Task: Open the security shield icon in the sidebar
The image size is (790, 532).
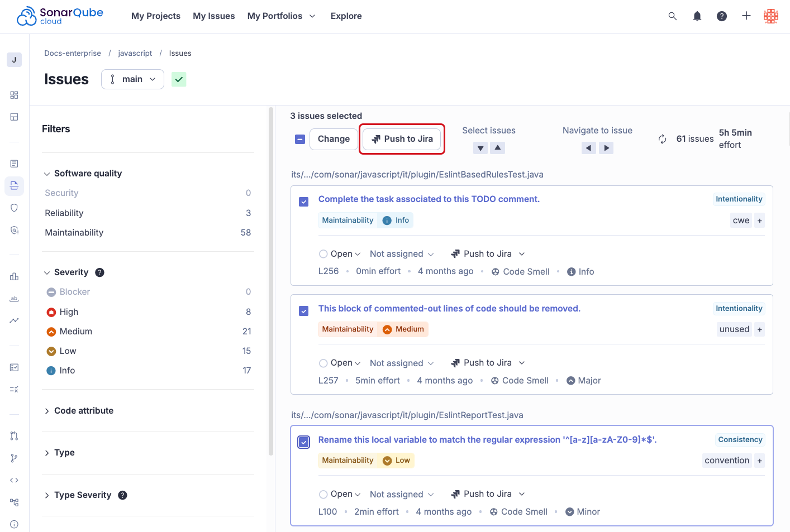Action: point(14,207)
